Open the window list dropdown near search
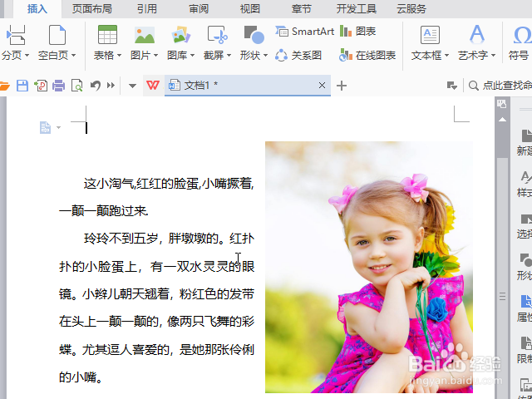The height and width of the screenshot is (399, 532). [x=451, y=86]
